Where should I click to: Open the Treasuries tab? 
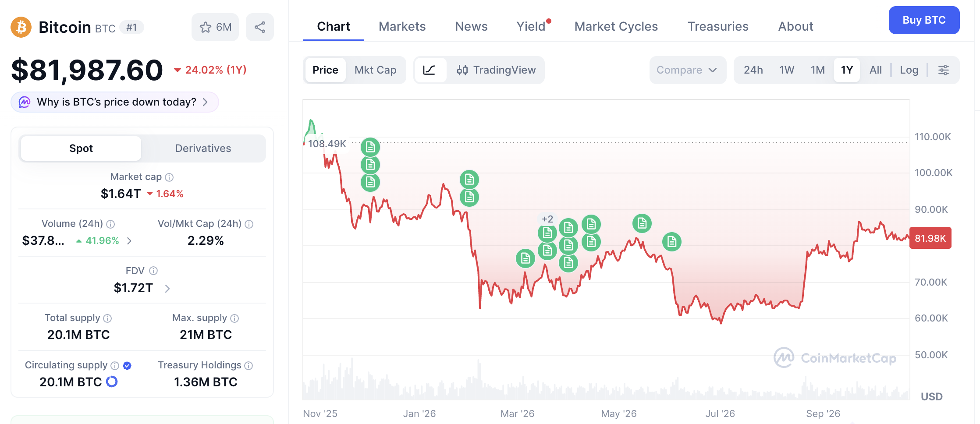click(718, 26)
